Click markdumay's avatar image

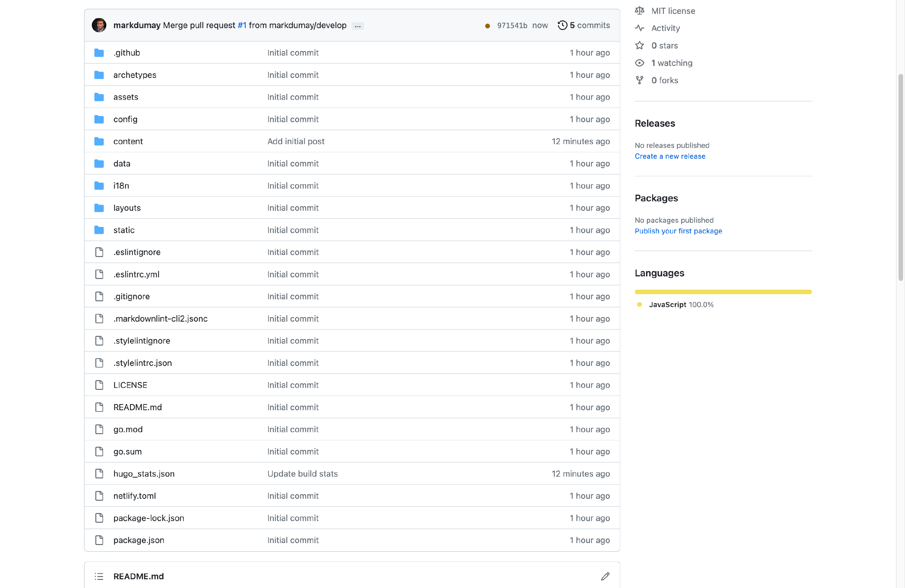[x=99, y=25]
